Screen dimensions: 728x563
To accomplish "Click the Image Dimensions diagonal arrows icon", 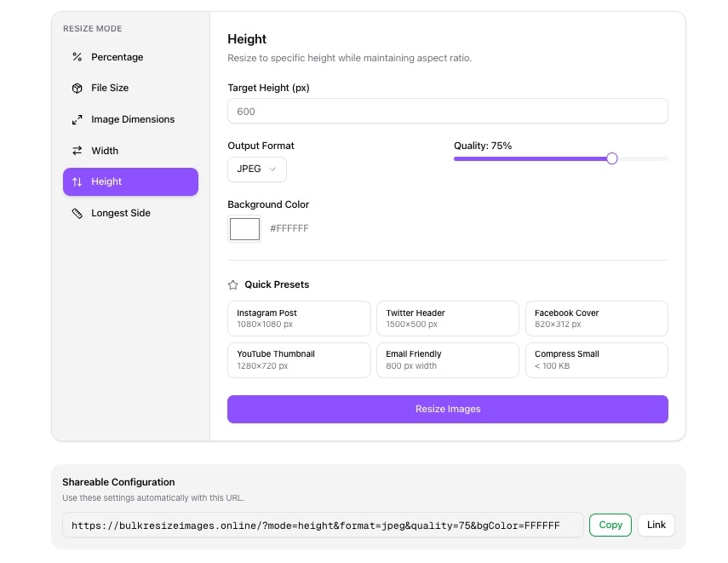I will coord(77,120).
